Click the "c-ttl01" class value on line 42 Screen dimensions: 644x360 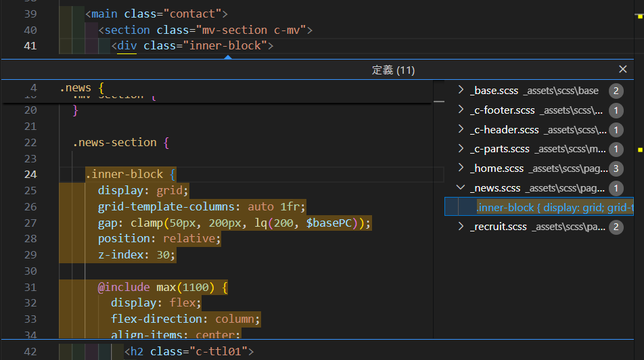click(218, 351)
